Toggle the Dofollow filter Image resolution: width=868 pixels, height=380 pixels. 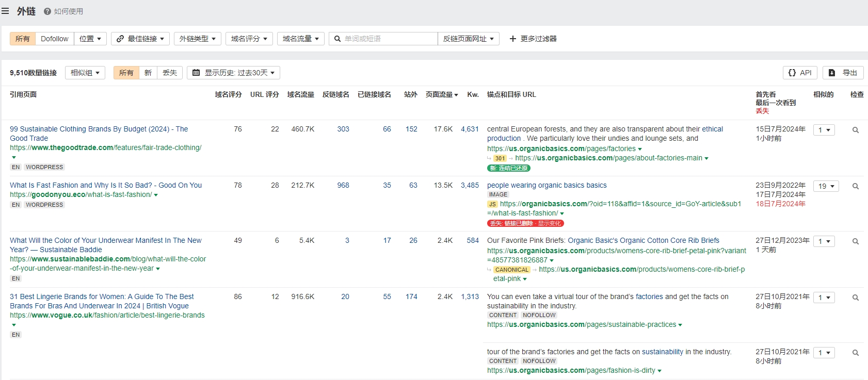55,39
